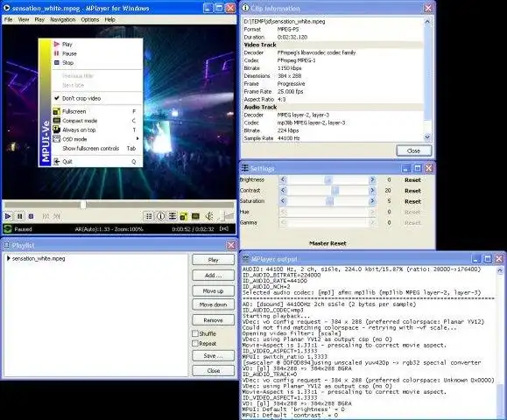Click the elapsed time display 0:00:52 / 0:02:32
507x420 pixels.
coord(193,229)
